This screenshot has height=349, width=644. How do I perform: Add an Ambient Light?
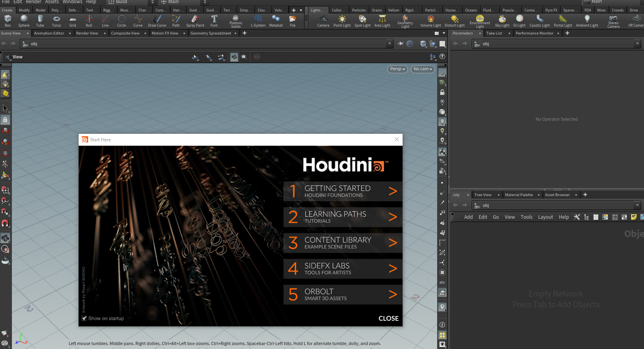[587, 21]
